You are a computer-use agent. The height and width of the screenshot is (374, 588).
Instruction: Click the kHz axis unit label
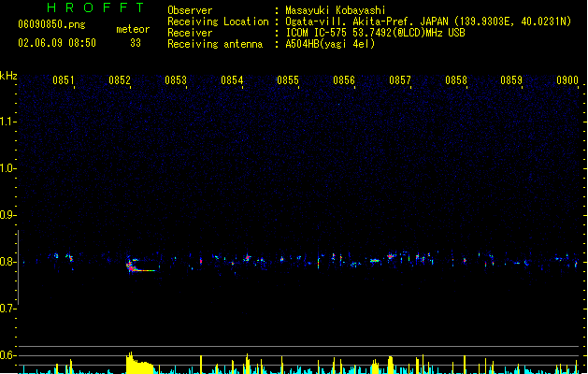coord(8,76)
